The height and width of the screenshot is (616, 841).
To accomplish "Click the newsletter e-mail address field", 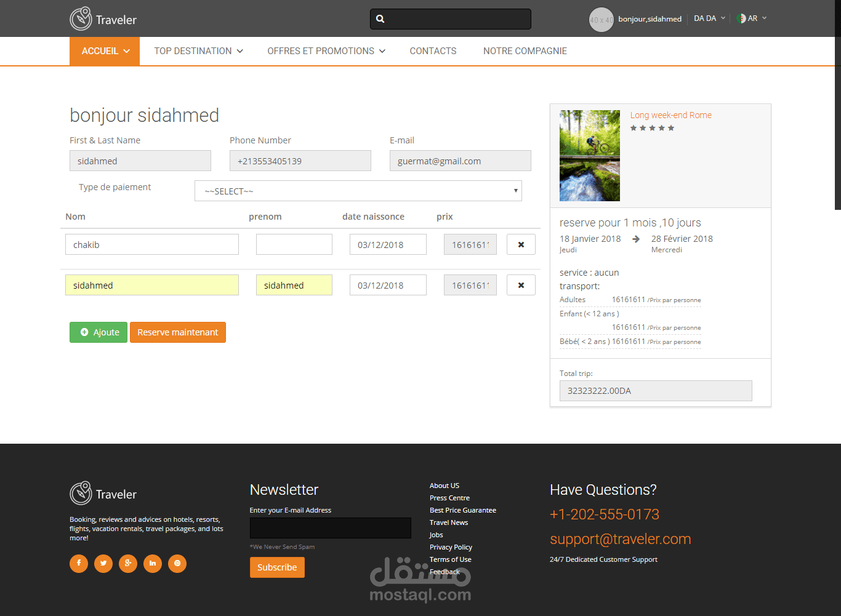I will click(331, 528).
